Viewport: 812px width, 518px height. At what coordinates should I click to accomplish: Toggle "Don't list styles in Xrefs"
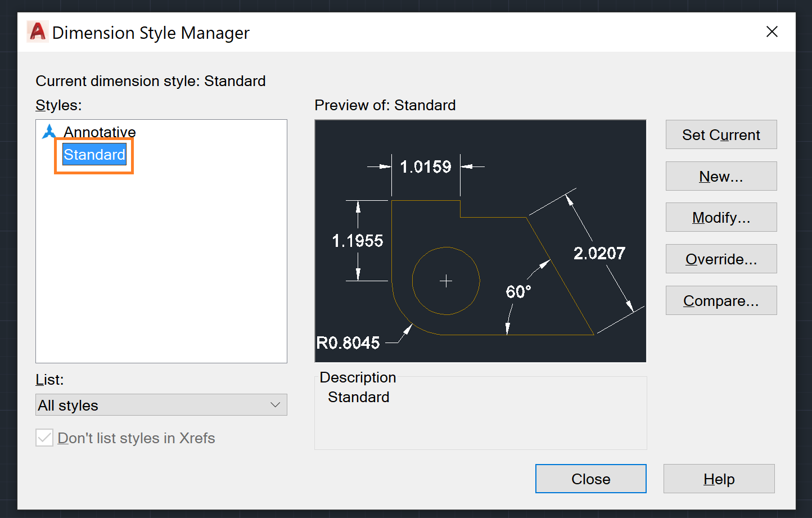[x=44, y=438]
